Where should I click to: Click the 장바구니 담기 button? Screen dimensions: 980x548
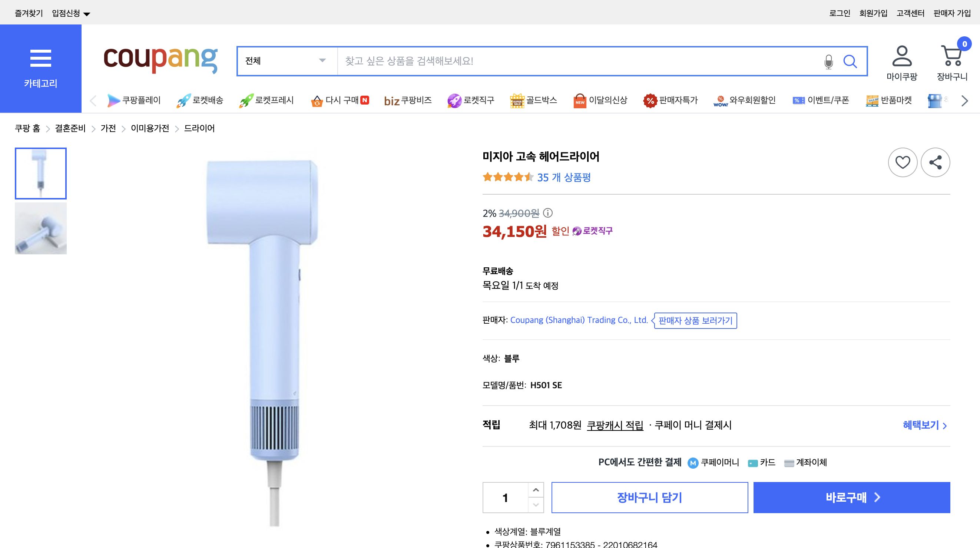pos(649,497)
